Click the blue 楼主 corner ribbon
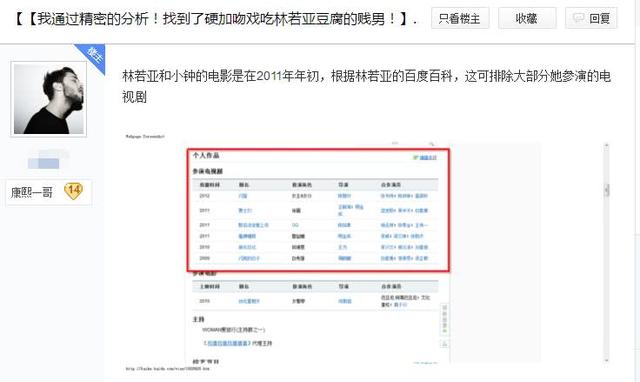 tap(93, 56)
